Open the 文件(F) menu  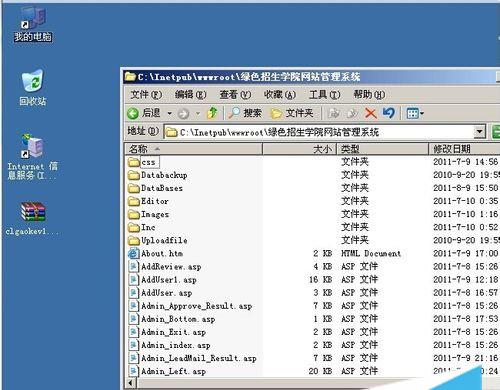pyautogui.click(x=146, y=95)
